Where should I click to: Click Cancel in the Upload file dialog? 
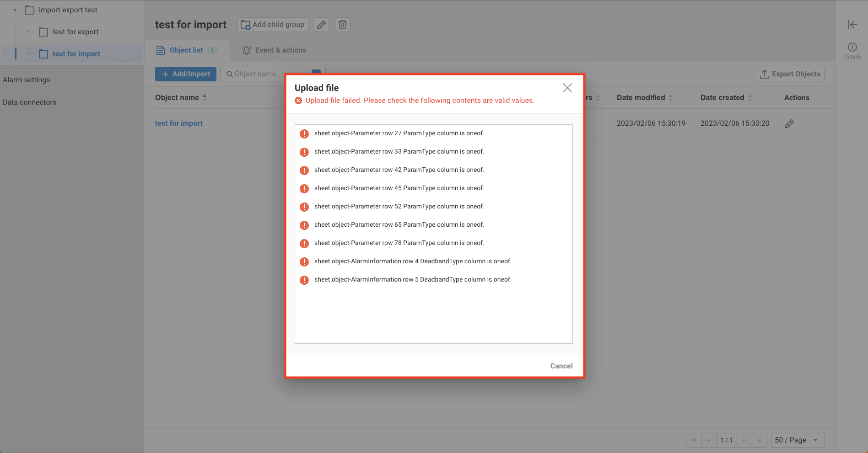pos(561,366)
